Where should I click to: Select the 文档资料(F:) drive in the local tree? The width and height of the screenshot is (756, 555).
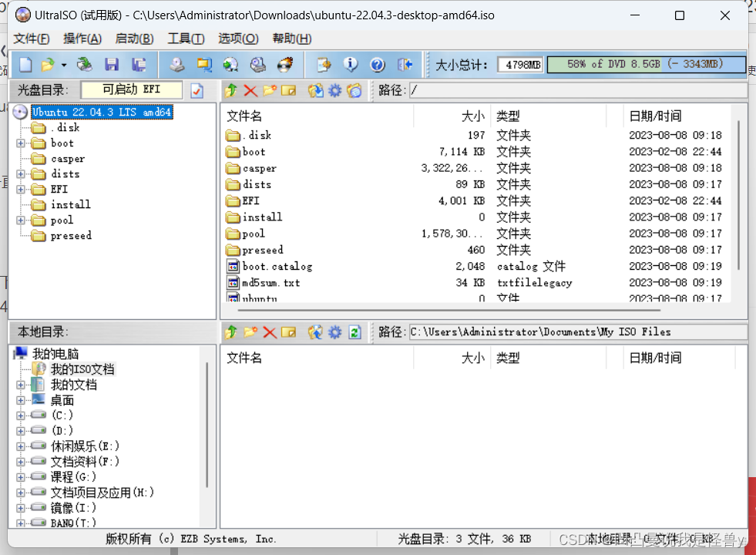(x=85, y=462)
